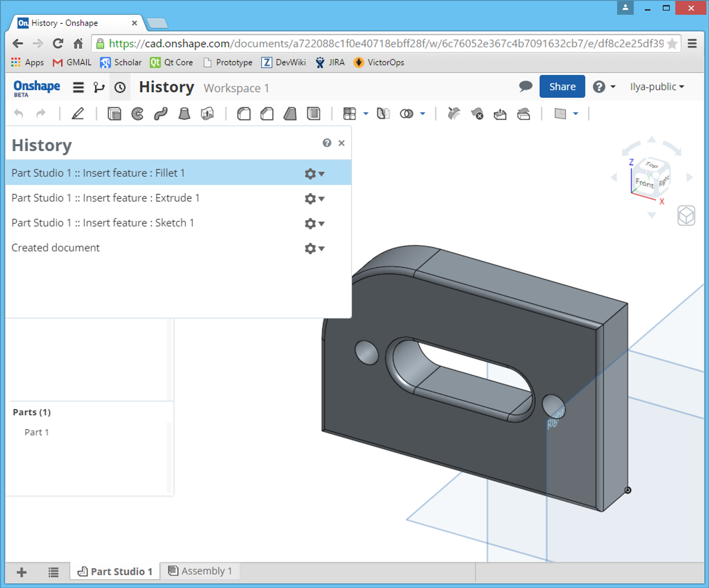Expand the Boolean tool dropdown arrow
709x588 pixels.
point(423,114)
